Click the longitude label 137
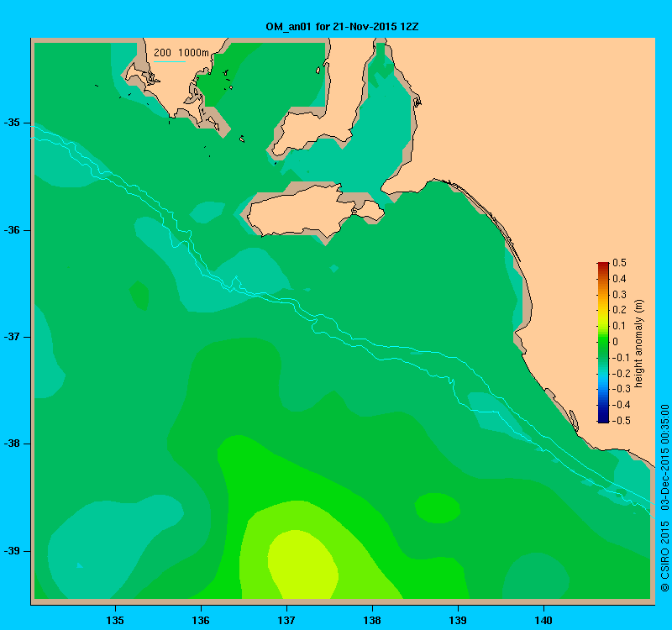The height and width of the screenshot is (630, 672). [x=286, y=620]
